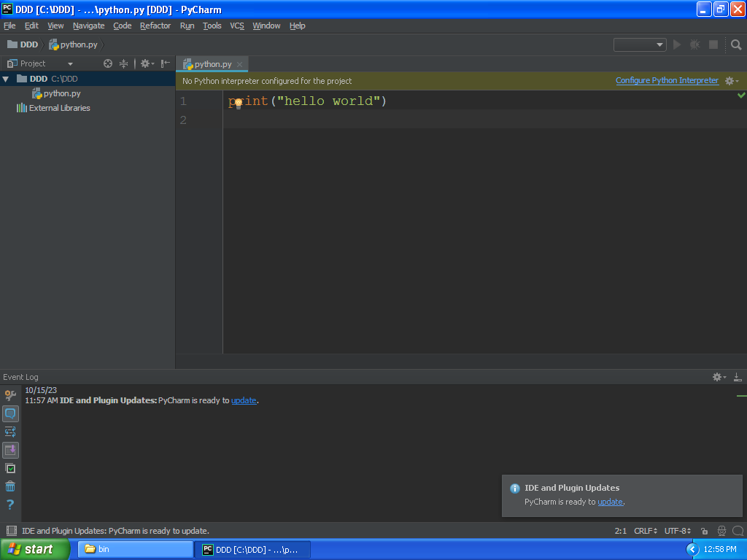The image size is (747, 560).
Task: Open the View menu
Action: coord(55,26)
